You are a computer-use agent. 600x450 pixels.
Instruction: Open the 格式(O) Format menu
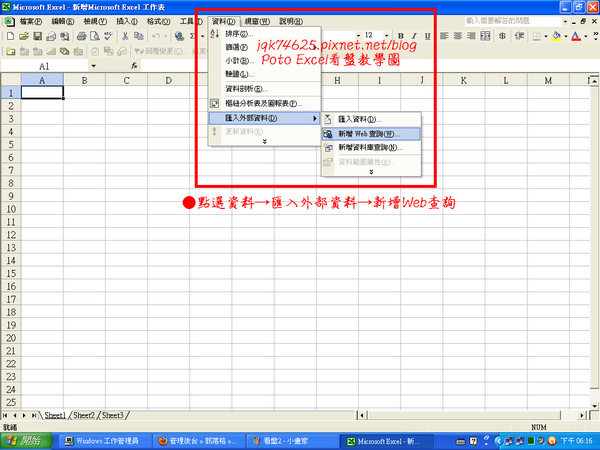pos(158,21)
